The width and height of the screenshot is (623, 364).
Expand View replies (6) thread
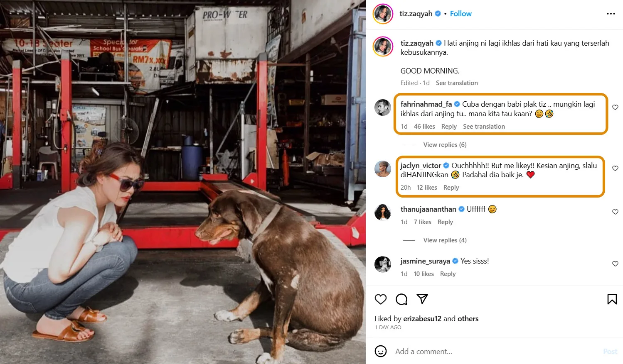click(445, 145)
